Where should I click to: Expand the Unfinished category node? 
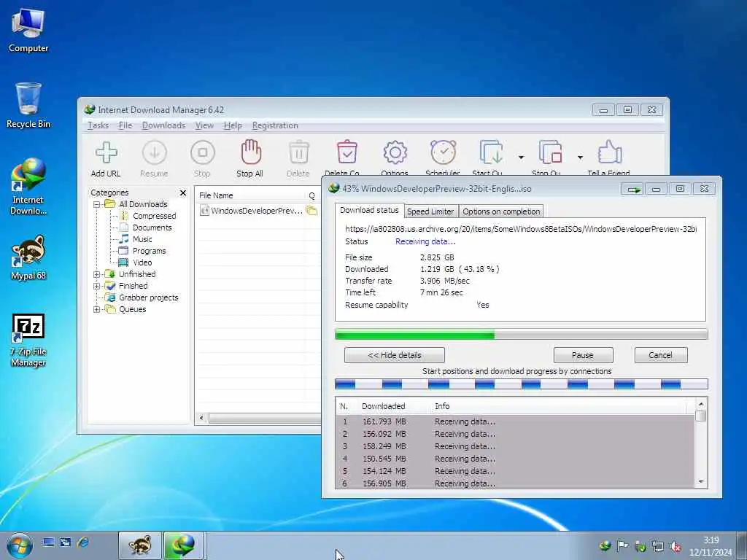(x=97, y=274)
